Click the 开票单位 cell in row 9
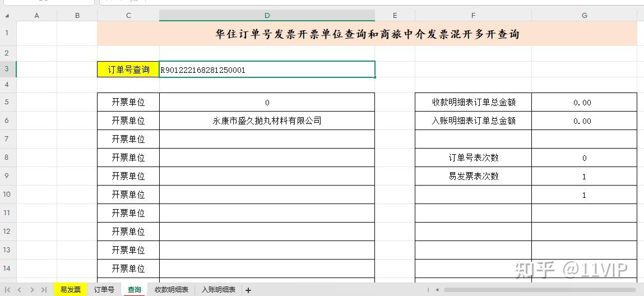The height and width of the screenshot is (296, 644). (128, 176)
